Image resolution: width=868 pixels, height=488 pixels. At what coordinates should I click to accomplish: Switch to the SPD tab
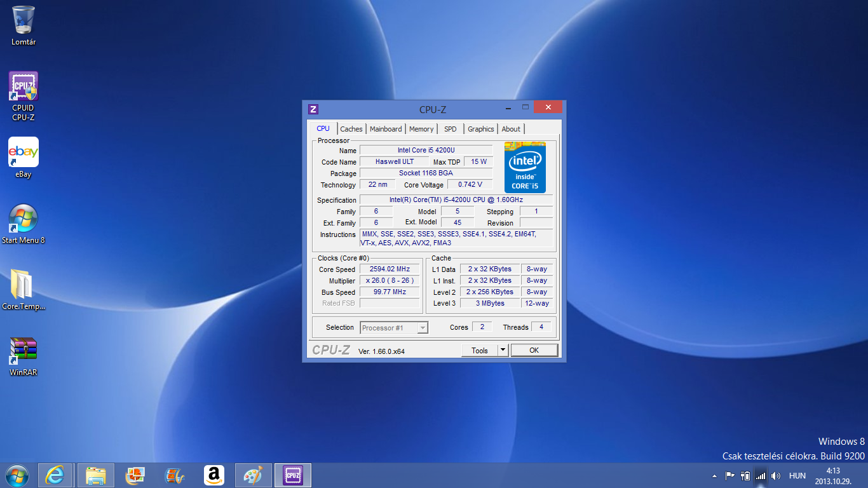(450, 129)
